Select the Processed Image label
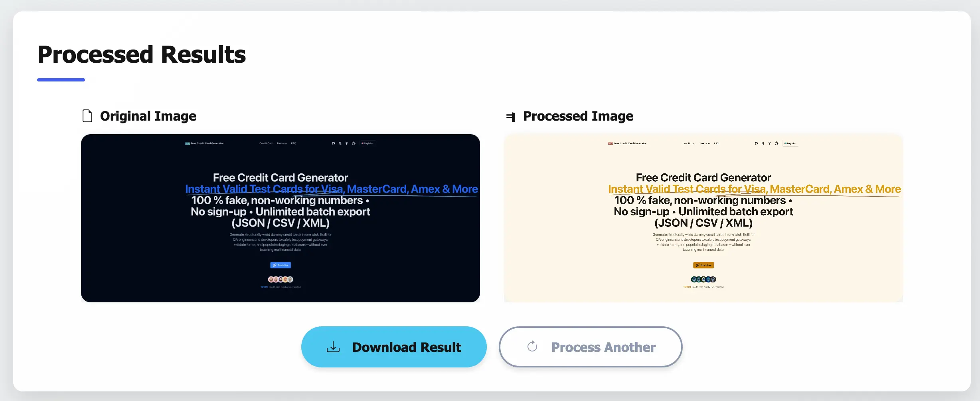Screen dimensions: 980x401 click(578, 116)
